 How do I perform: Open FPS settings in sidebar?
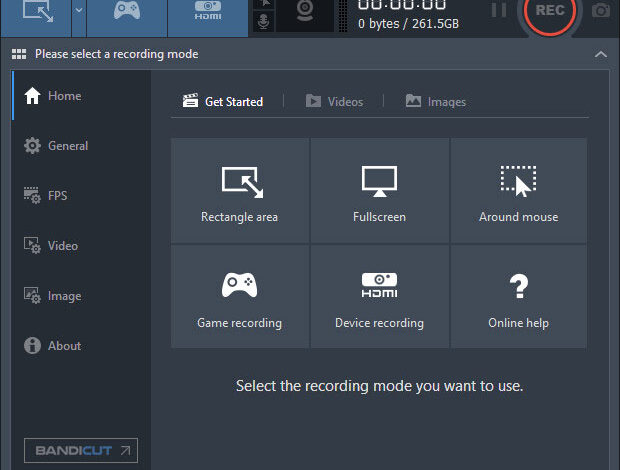coord(81,196)
